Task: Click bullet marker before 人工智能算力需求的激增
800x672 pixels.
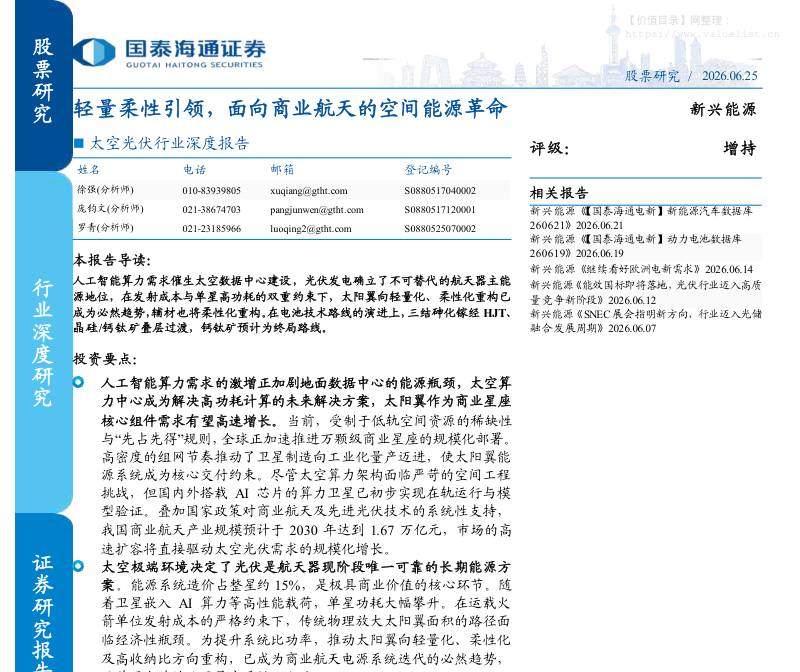Action: (x=79, y=382)
